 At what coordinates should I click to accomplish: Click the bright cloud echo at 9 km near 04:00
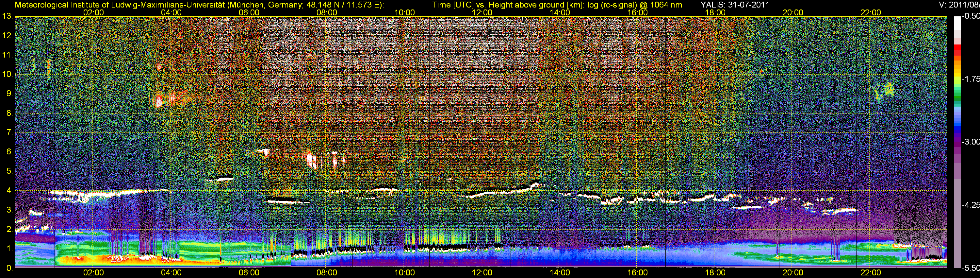(159, 100)
